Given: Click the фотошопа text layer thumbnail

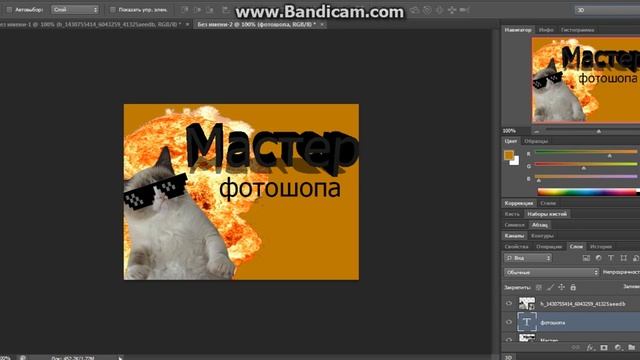Looking at the screenshot, I should tap(527, 322).
